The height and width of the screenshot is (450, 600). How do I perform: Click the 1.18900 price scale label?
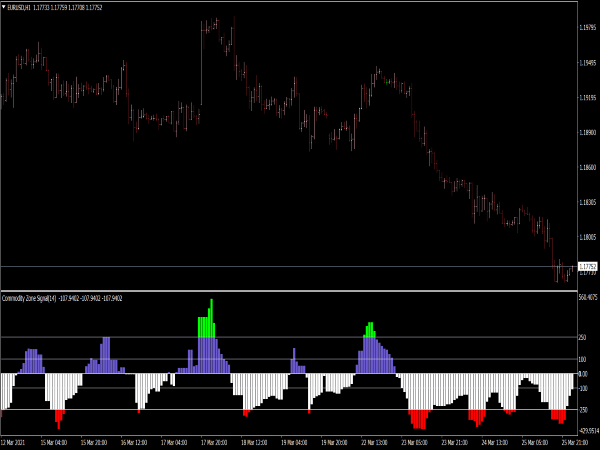[588, 132]
